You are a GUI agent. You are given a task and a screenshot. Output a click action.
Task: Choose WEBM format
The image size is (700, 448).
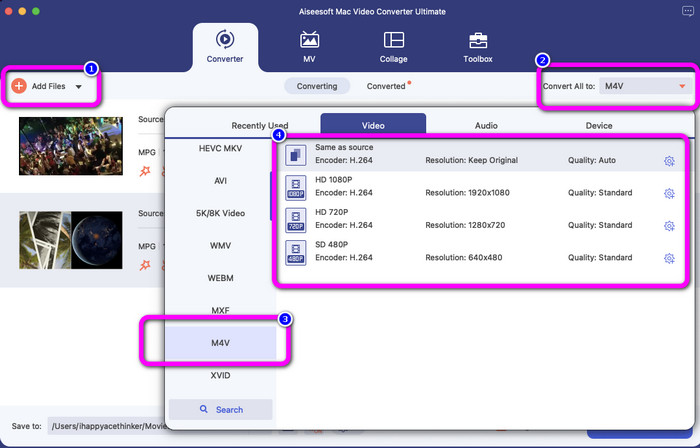[x=221, y=278]
